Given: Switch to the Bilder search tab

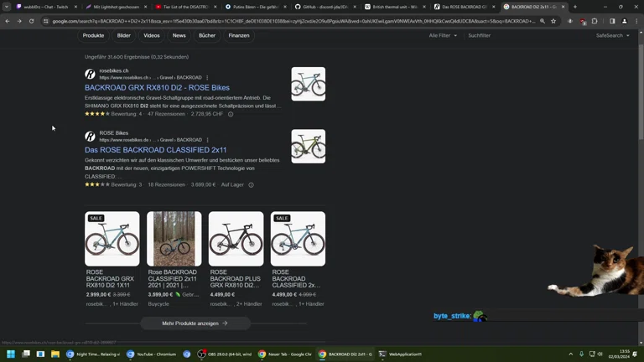Looking at the screenshot, I should click(124, 36).
